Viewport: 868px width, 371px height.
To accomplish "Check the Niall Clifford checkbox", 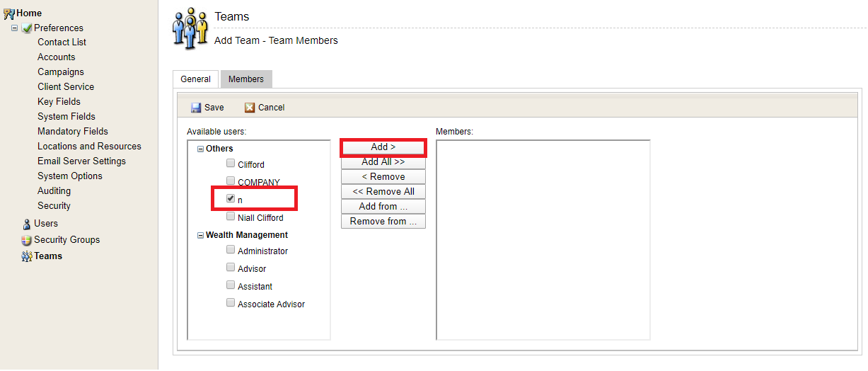I will tap(231, 217).
